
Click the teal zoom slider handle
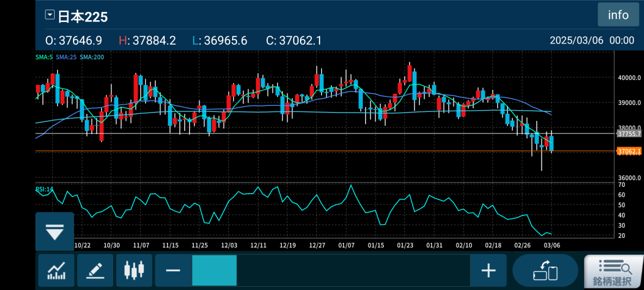tap(214, 271)
